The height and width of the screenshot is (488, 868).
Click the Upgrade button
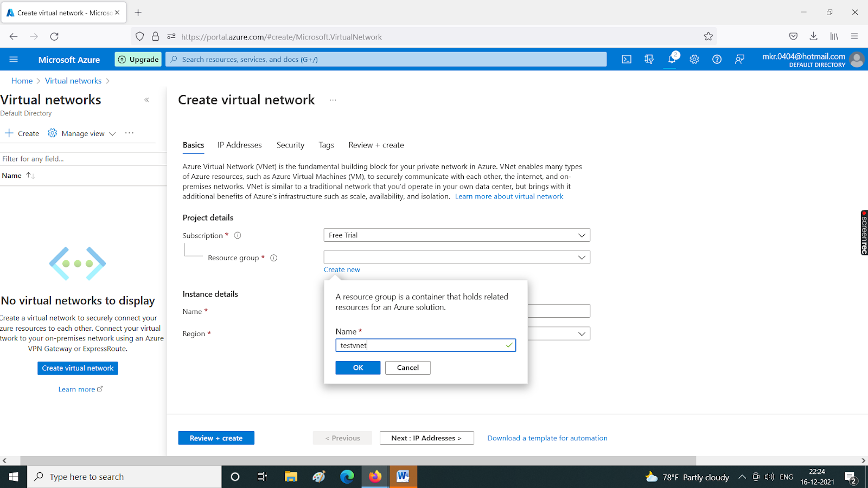point(138,60)
